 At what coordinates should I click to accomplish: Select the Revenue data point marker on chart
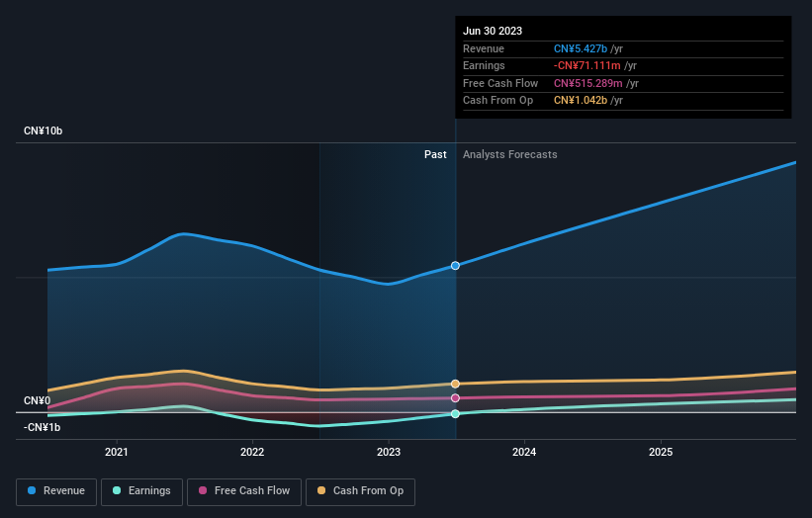click(455, 266)
